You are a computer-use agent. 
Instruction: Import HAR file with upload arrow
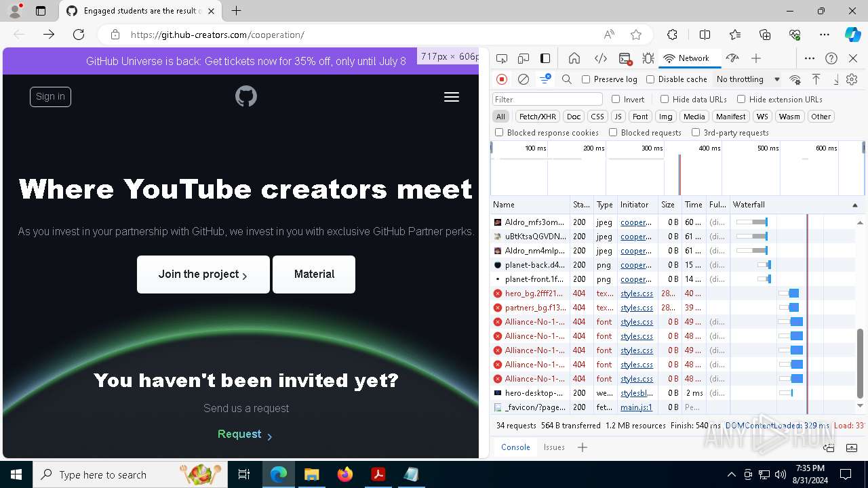click(x=816, y=79)
